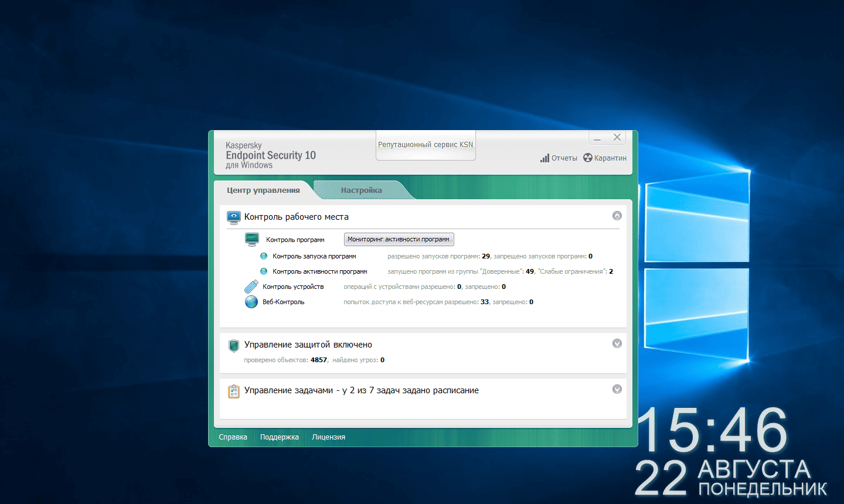Collapse the Контроль рабочего места section
The width and height of the screenshot is (844, 504).
(617, 216)
